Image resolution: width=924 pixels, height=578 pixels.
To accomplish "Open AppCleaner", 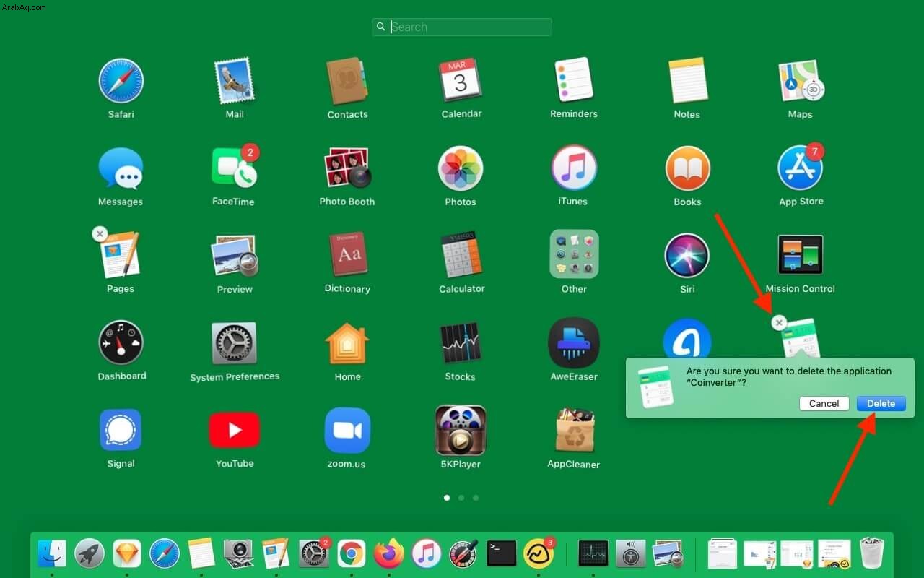I will (575, 430).
